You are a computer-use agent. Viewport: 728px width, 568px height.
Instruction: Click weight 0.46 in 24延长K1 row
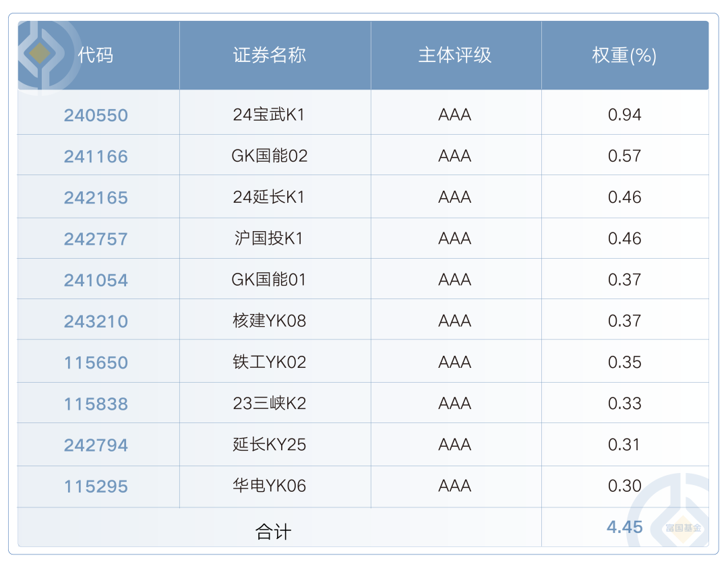[624, 197]
